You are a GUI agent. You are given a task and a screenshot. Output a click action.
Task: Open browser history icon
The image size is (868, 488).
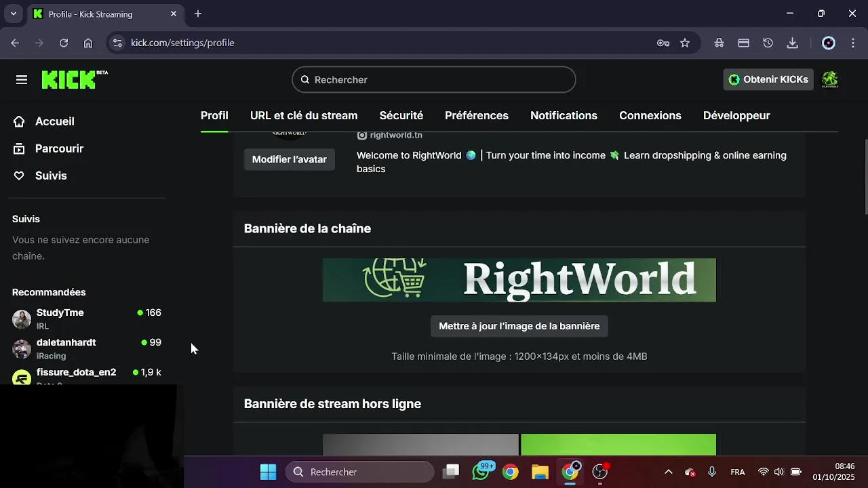[x=768, y=43]
